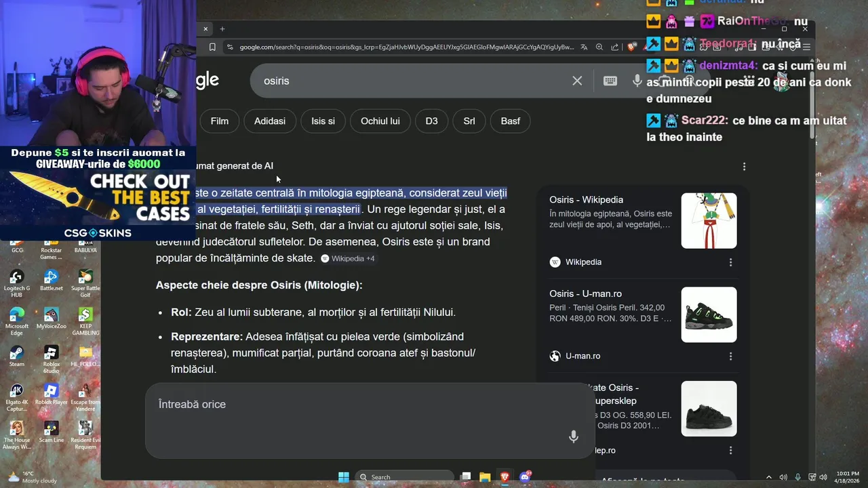Screen dimensions: 868x488
Task: Open Task View on the taskbar
Action: click(x=466, y=476)
